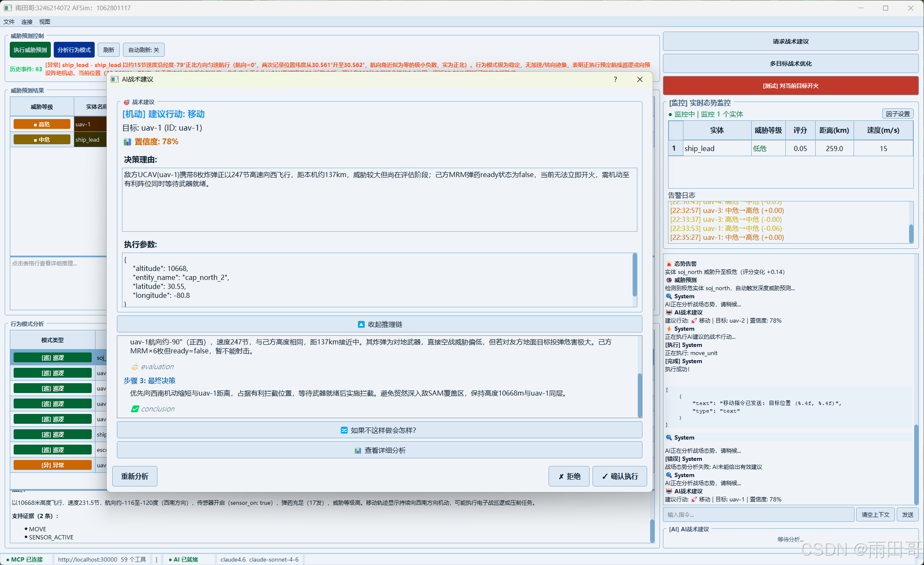Click the target icon beside 战术建议
The height and width of the screenshot is (565, 924).
coord(126,102)
